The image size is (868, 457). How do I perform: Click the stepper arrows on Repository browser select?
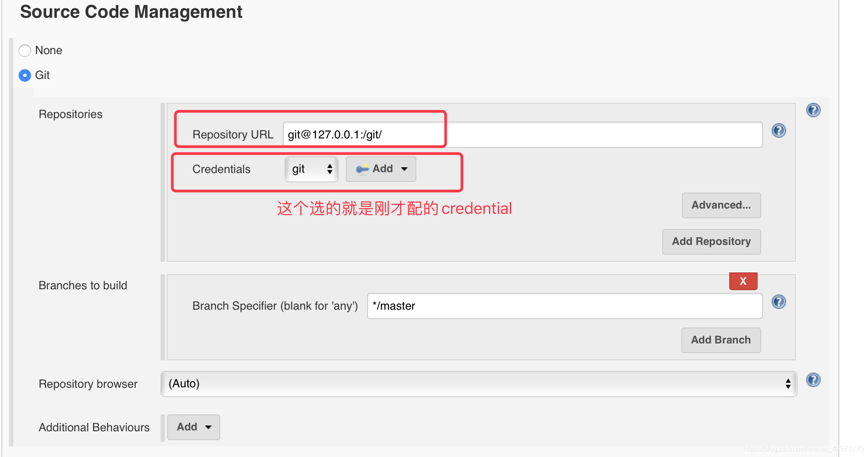[788, 384]
